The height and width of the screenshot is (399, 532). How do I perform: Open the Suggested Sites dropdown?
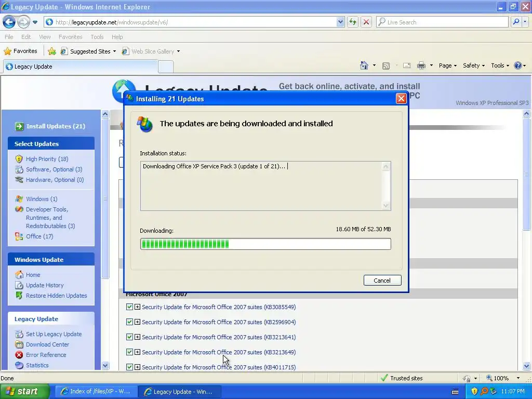point(114,51)
